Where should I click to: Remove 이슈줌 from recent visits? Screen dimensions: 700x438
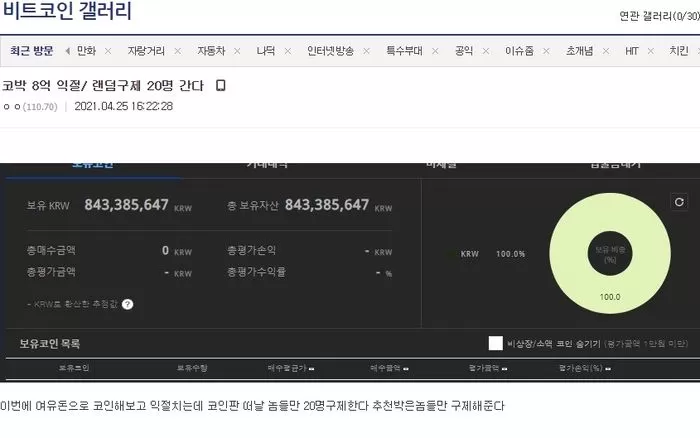[x=546, y=51]
